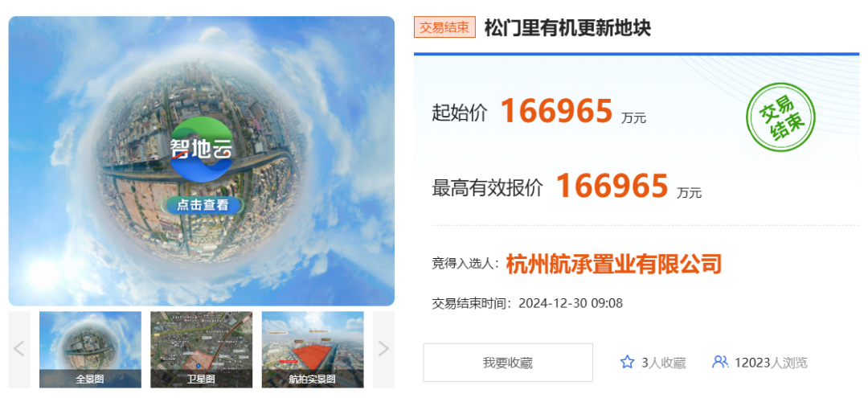Click the green 交易结束 stamp
Viewport: 868px width, 398px height.
780,117
